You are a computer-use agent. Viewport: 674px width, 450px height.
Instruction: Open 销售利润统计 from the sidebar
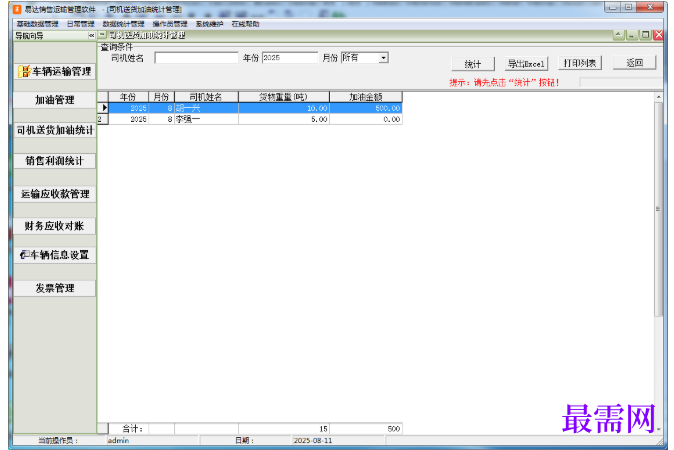pyautogui.click(x=55, y=161)
